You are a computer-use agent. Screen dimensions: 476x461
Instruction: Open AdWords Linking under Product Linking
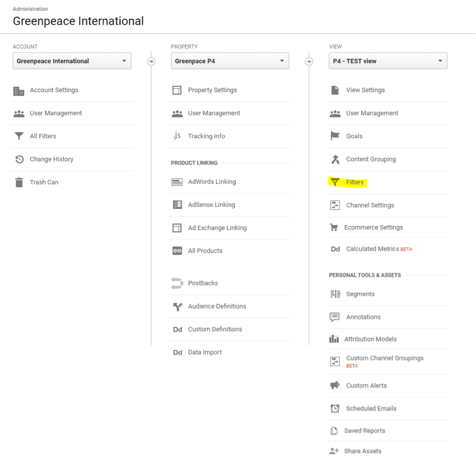click(212, 182)
